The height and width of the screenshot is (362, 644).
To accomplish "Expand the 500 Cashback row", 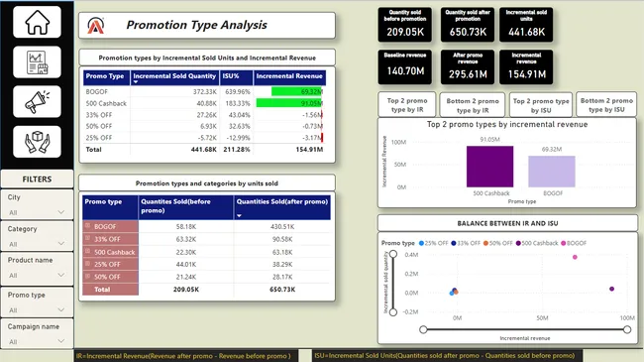I will 87,251.
